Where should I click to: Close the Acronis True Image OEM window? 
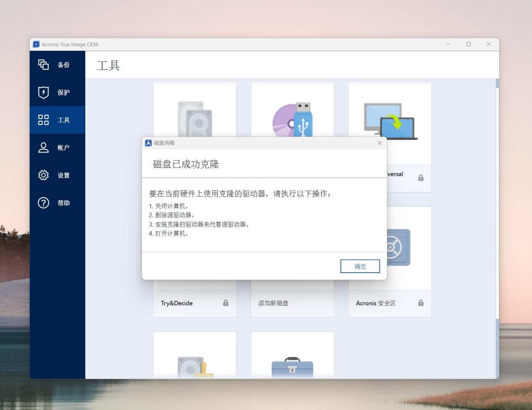(x=489, y=44)
